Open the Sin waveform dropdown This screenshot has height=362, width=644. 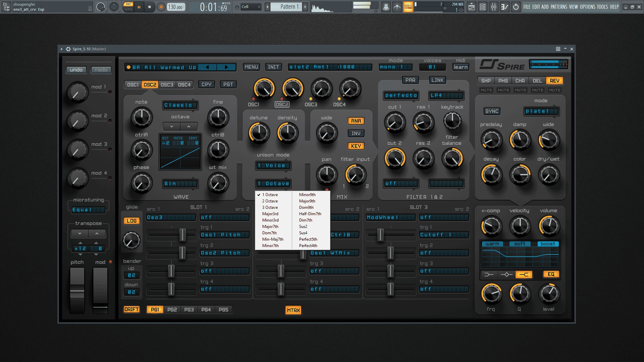[180, 184]
